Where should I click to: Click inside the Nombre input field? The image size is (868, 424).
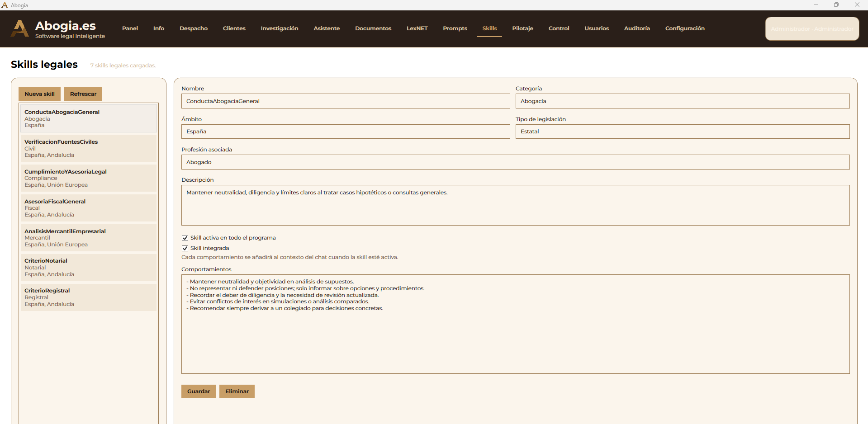(345, 101)
